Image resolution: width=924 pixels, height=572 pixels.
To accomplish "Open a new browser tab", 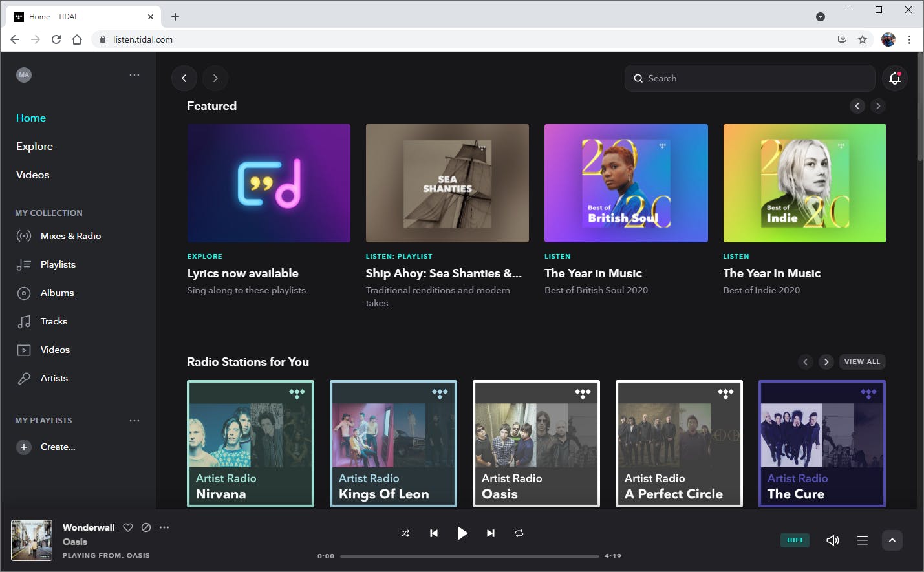I will click(175, 17).
